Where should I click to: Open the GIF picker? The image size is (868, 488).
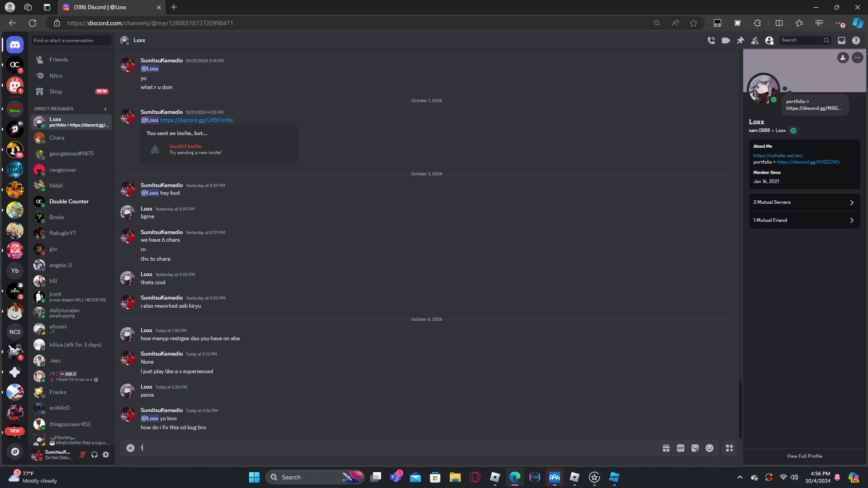point(680,448)
